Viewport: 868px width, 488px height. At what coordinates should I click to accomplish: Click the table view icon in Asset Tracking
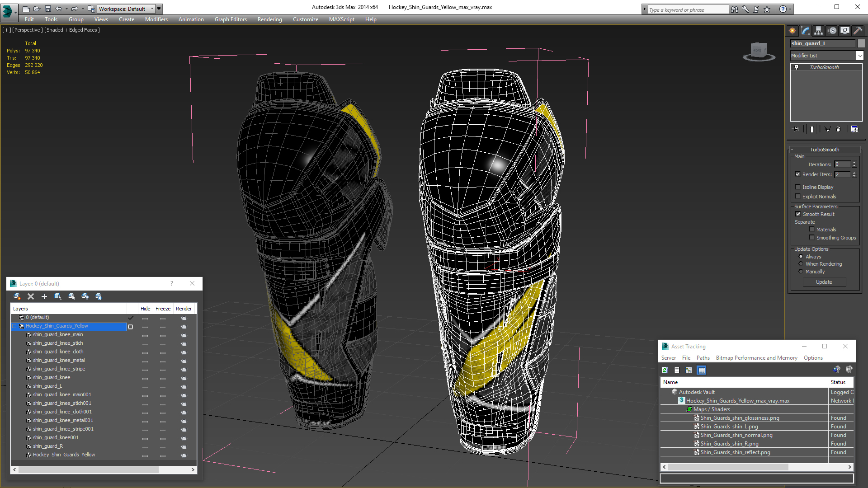(702, 370)
